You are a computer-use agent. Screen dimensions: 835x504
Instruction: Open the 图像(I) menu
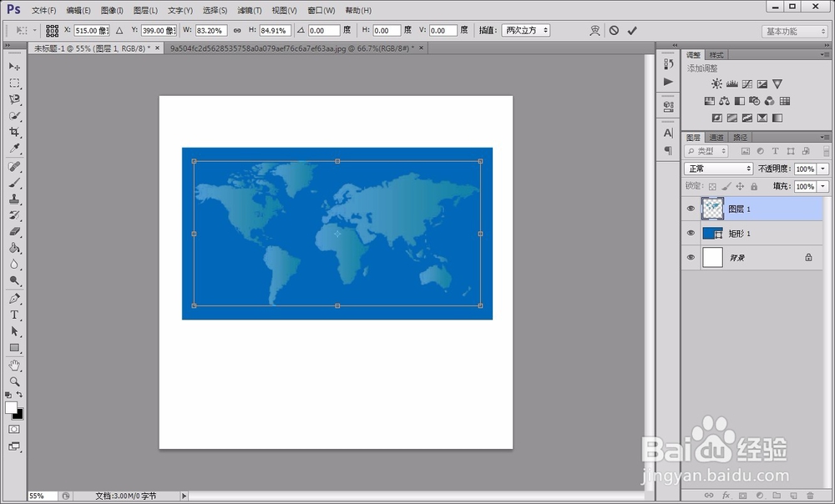coord(112,11)
